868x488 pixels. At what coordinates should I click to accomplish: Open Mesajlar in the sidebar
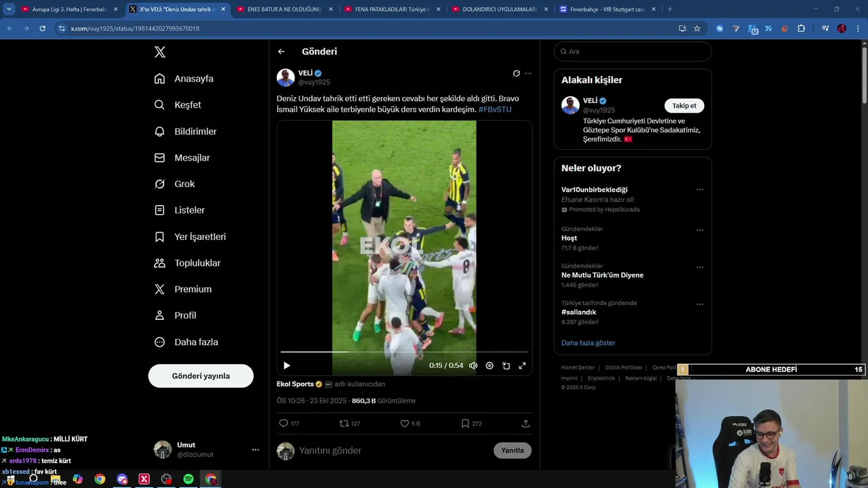pos(182,158)
